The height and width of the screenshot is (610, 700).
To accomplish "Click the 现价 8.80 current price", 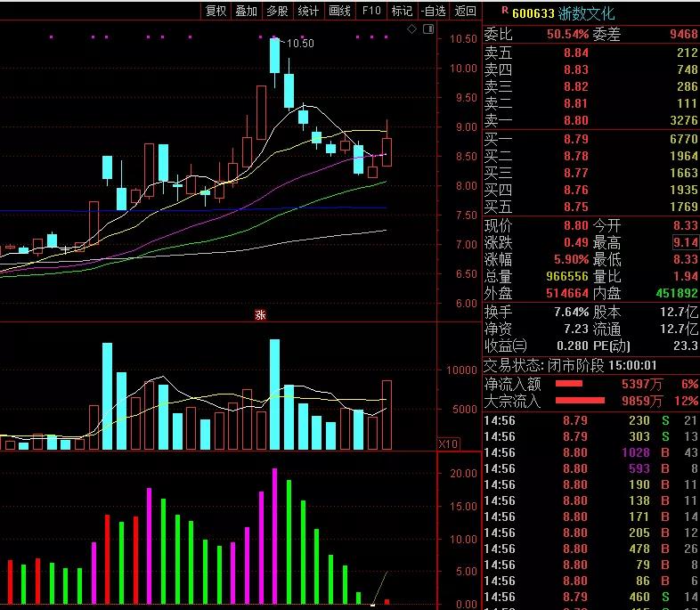I will [x=576, y=225].
